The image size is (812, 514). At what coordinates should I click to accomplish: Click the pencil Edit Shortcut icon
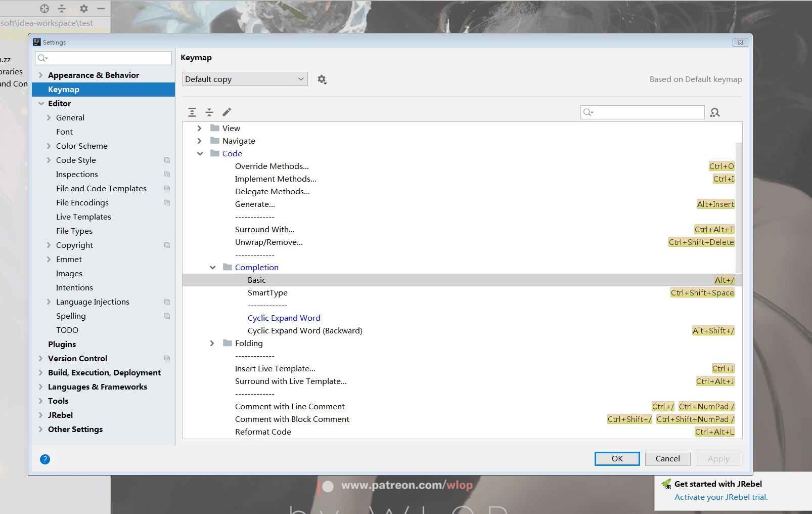[227, 112]
